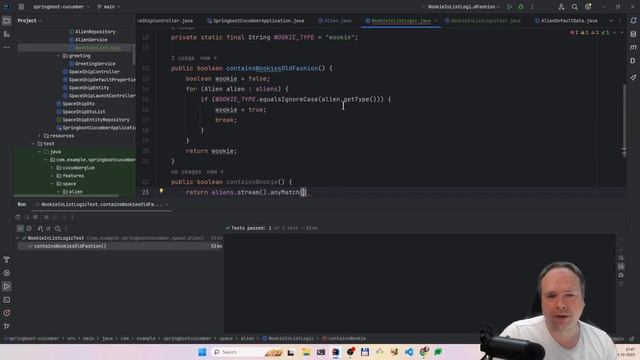The height and width of the screenshot is (360, 640).
Task: Expand the cucumberglue package
Action: [x=52, y=168]
